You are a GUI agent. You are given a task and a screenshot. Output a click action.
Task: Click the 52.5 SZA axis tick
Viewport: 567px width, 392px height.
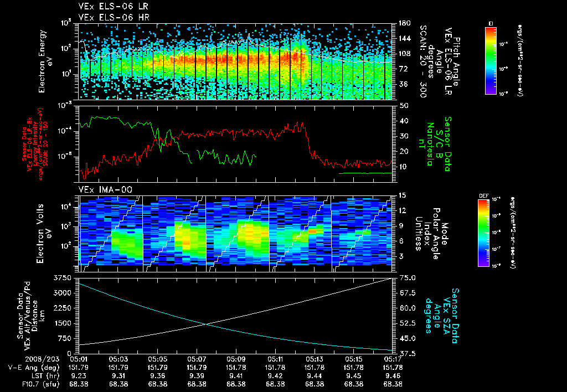pyautogui.click(x=407, y=323)
